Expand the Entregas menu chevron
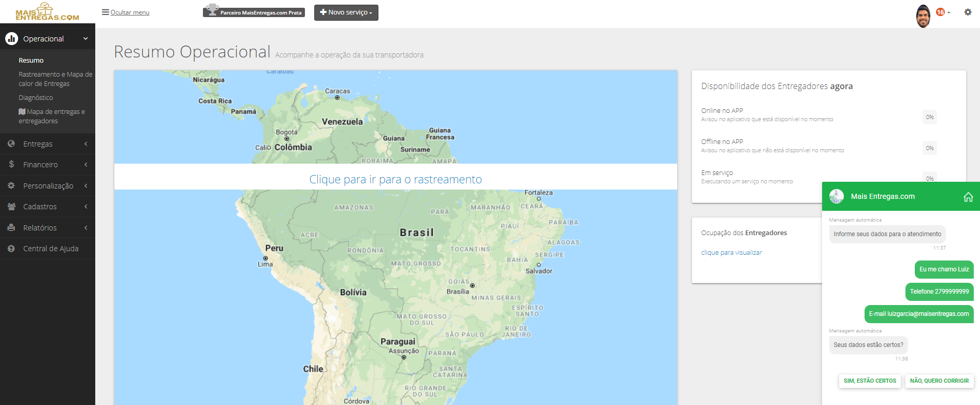This screenshot has width=980, height=405. (x=86, y=144)
